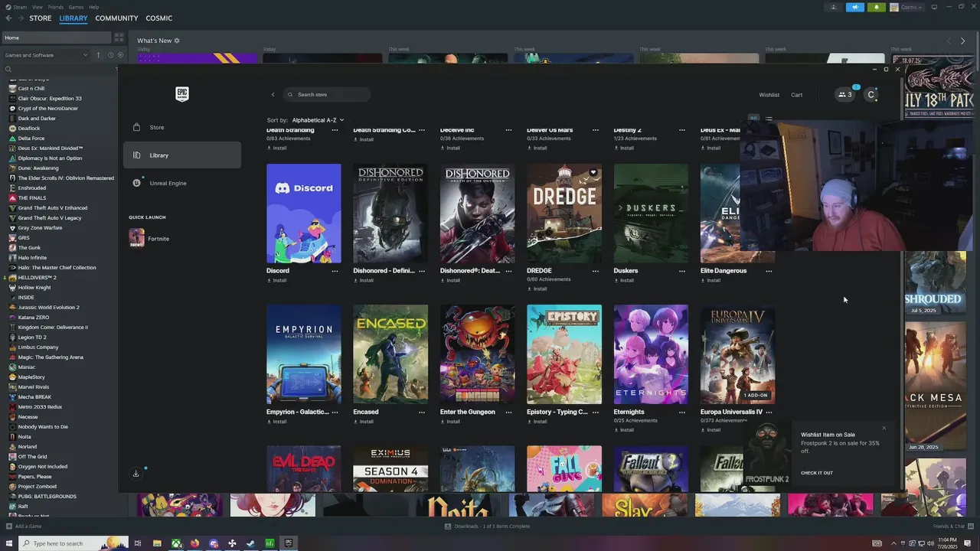Open Steam COMMUNITY tab

[x=116, y=18]
